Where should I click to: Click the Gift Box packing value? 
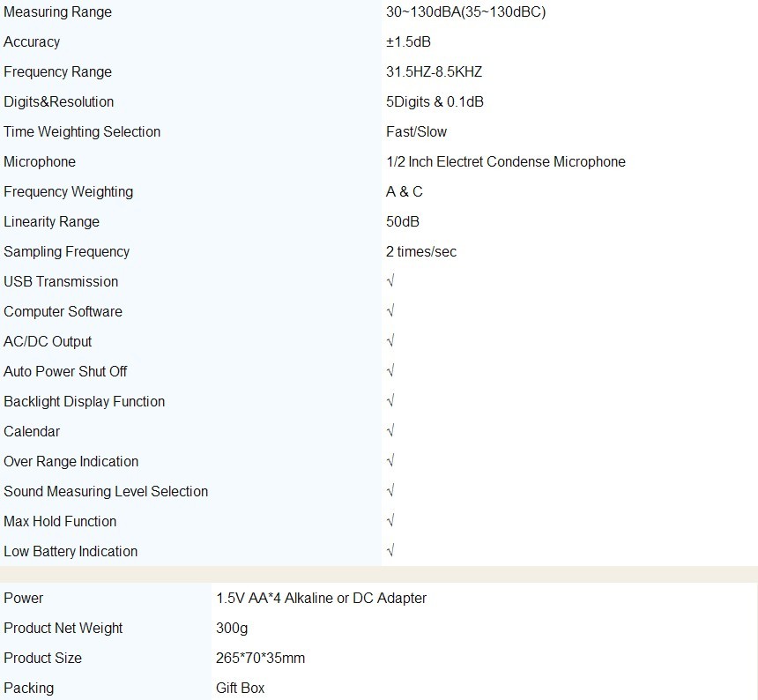240,688
